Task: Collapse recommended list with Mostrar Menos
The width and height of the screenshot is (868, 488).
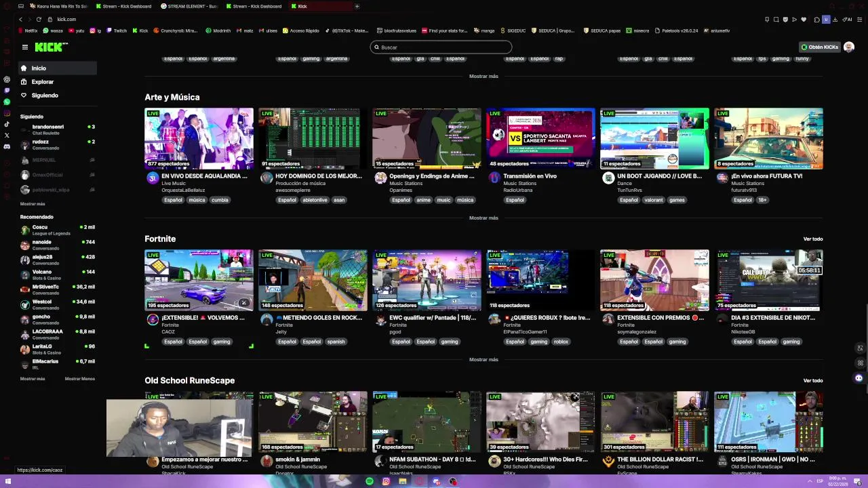Action: tap(80, 379)
